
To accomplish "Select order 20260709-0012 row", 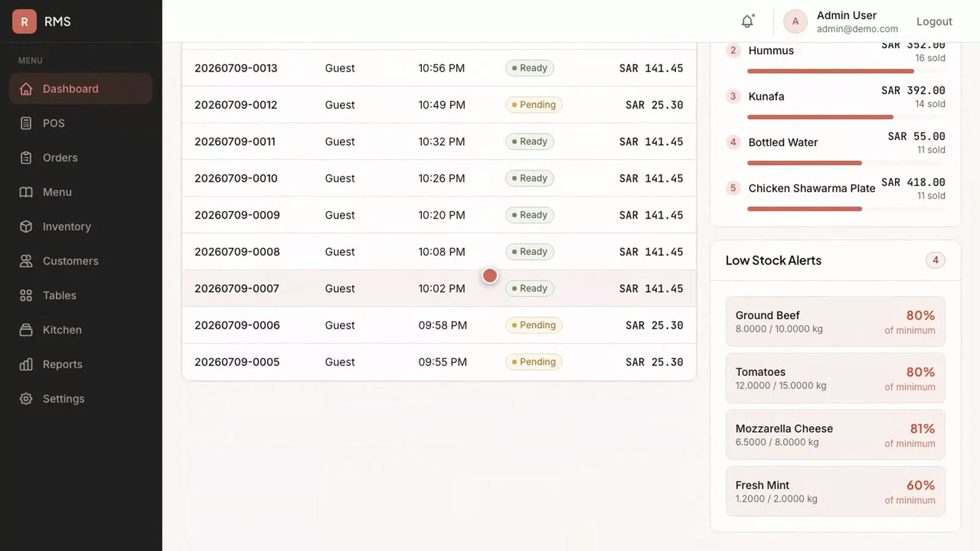I will click(x=439, y=105).
